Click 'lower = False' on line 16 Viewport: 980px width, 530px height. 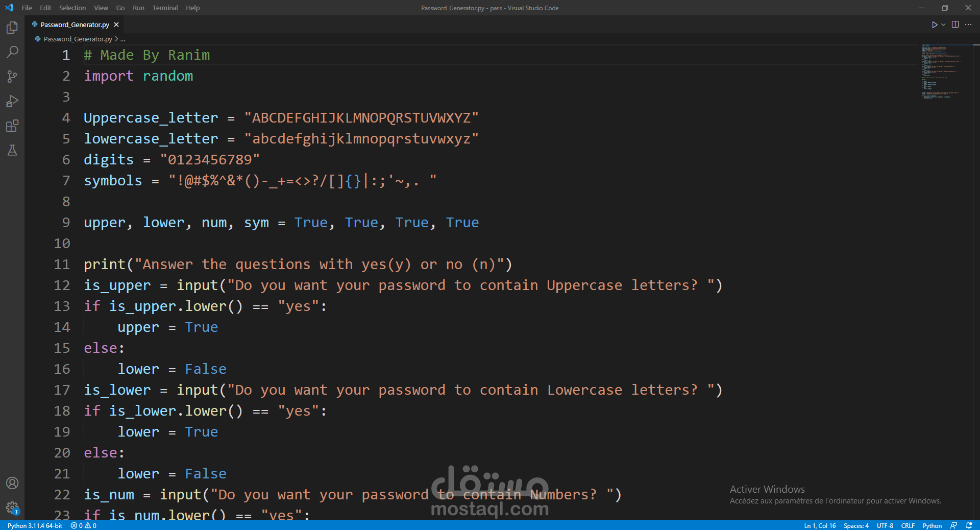click(172, 369)
